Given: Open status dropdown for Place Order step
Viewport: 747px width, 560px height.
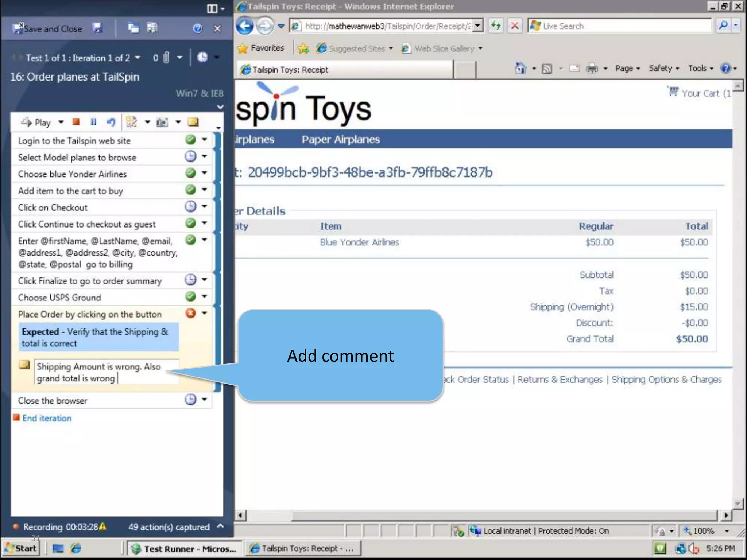Looking at the screenshot, I should point(204,313).
